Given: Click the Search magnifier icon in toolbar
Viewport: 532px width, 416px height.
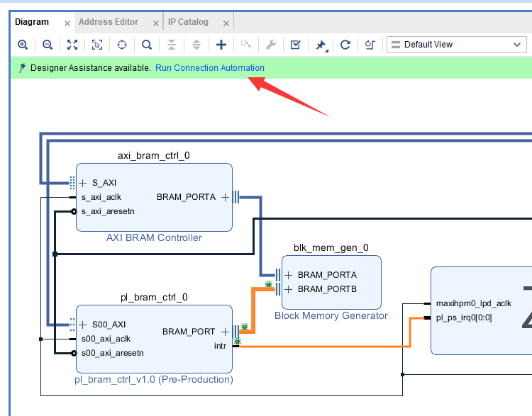Looking at the screenshot, I should pyautogui.click(x=147, y=45).
